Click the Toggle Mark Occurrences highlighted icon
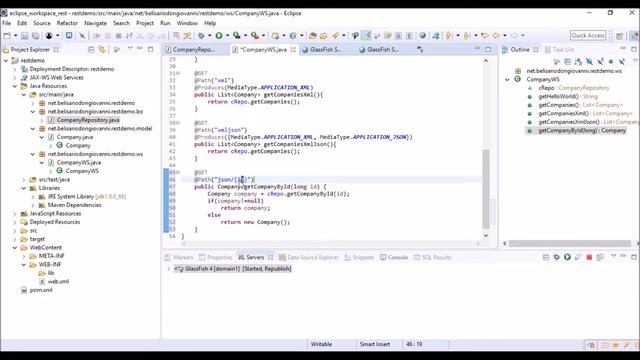The width and height of the screenshot is (640, 360). point(367,36)
